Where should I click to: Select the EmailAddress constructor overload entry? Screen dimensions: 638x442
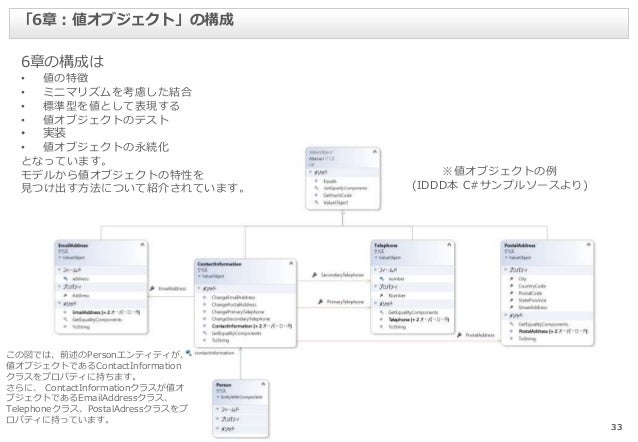point(106,313)
